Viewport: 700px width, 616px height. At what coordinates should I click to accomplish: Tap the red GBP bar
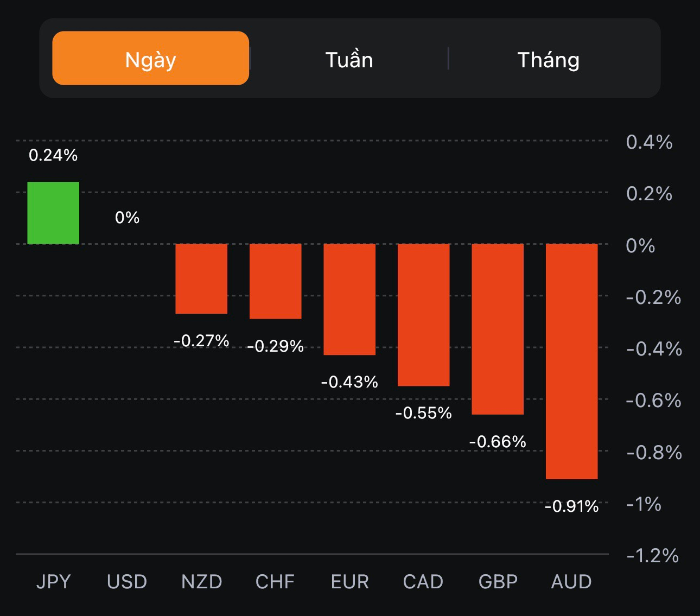click(498, 329)
